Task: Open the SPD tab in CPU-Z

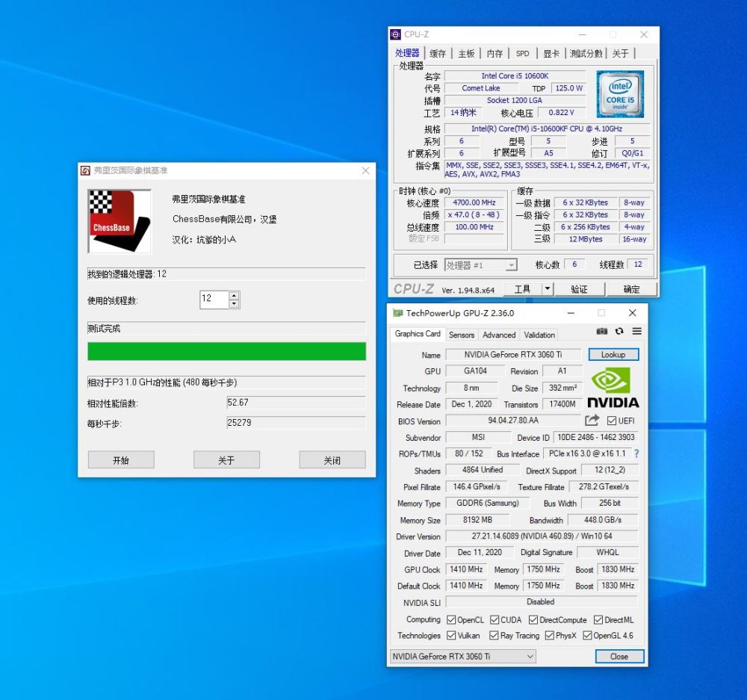Action: click(522, 53)
